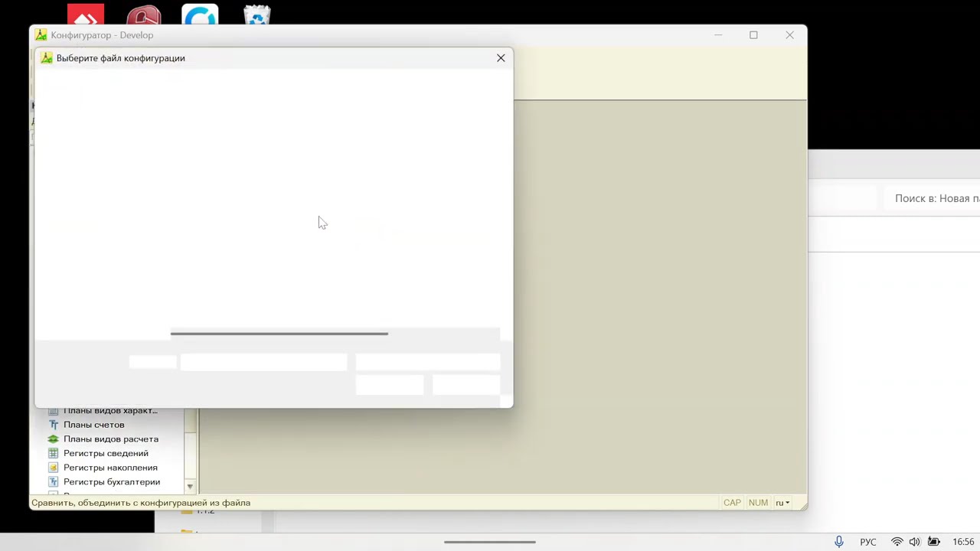Select Планы видов характ... tree item
Screen dimensions: 980x551
(x=110, y=411)
